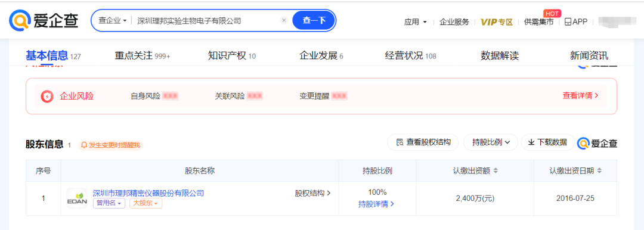Sort by the 认缴出资日期 column arrows
The width and height of the screenshot is (644, 230).
[599, 171]
